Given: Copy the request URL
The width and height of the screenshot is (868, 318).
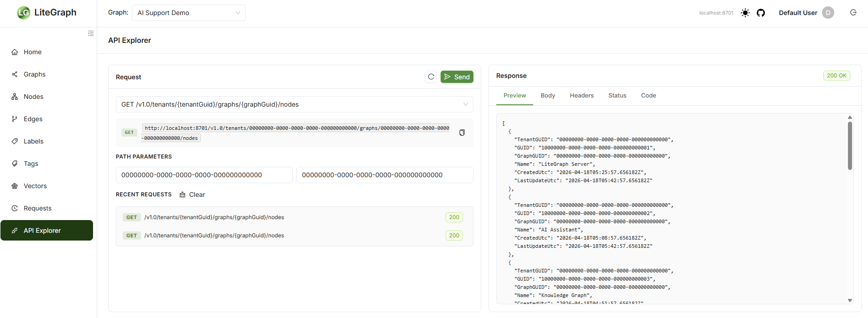Looking at the screenshot, I should click(462, 133).
